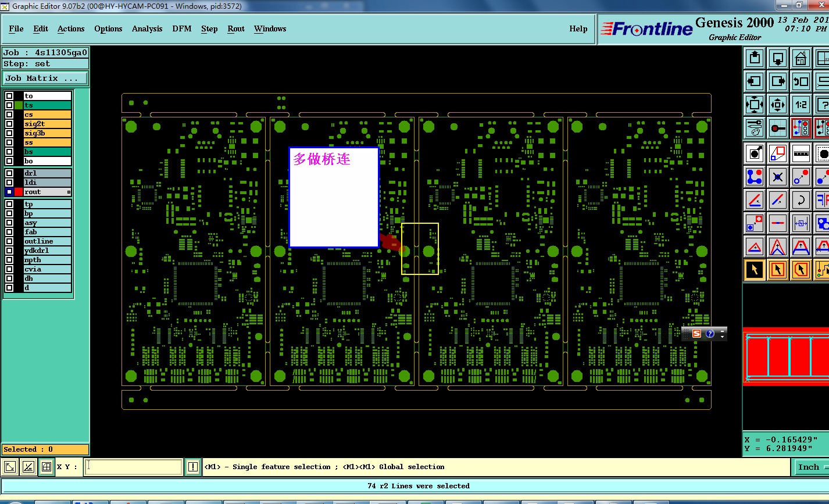Click the green color swatch of ts layer
The width and height of the screenshot is (829, 504).
tap(19, 105)
